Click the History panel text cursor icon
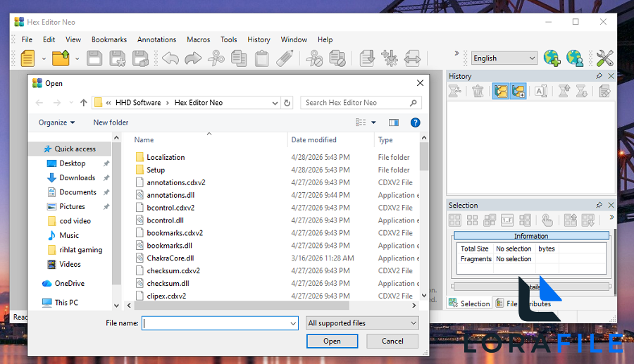This screenshot has width=634, height=364. coord(541,92)
